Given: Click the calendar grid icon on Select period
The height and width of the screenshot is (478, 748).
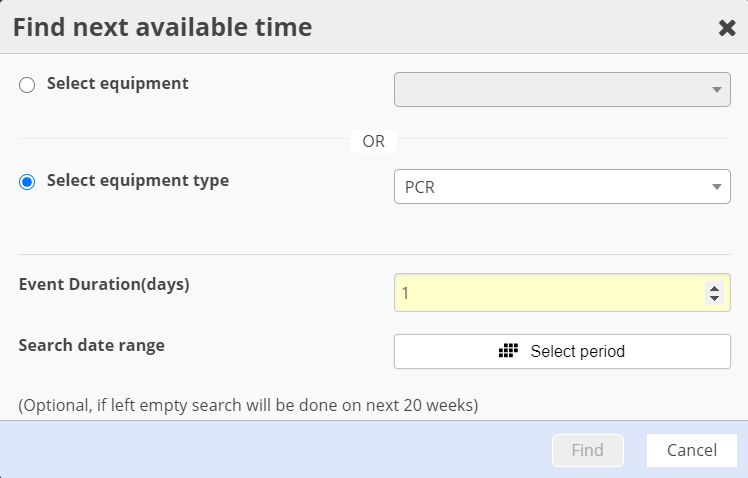Looking at the screenshot, I should [508, 351].
